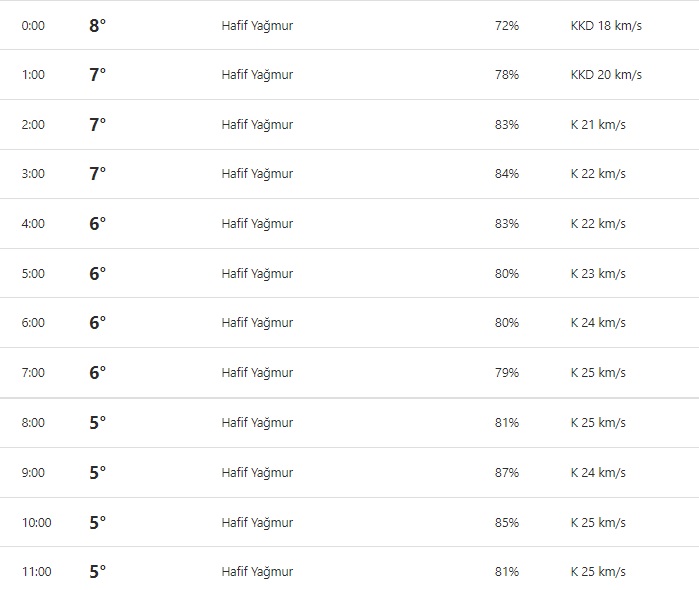Click the 2:00 time label

click(33, 125)
